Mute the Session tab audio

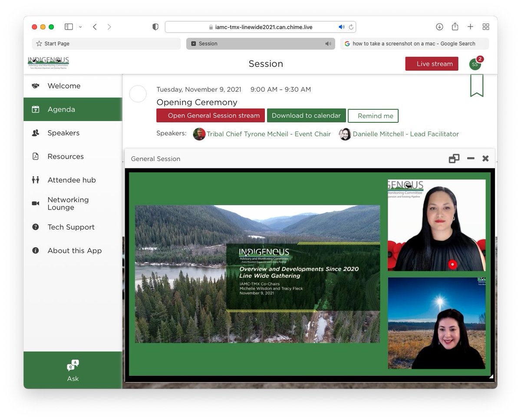click(x=328, y=43)
